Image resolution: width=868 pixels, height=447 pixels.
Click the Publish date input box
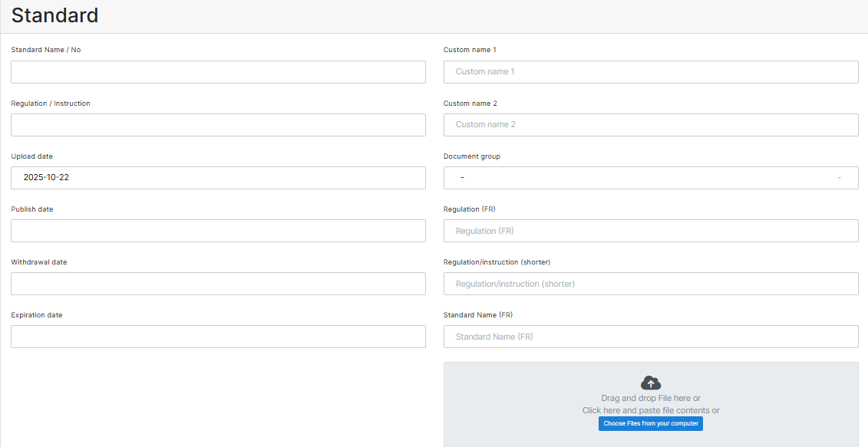coord(218,231)
